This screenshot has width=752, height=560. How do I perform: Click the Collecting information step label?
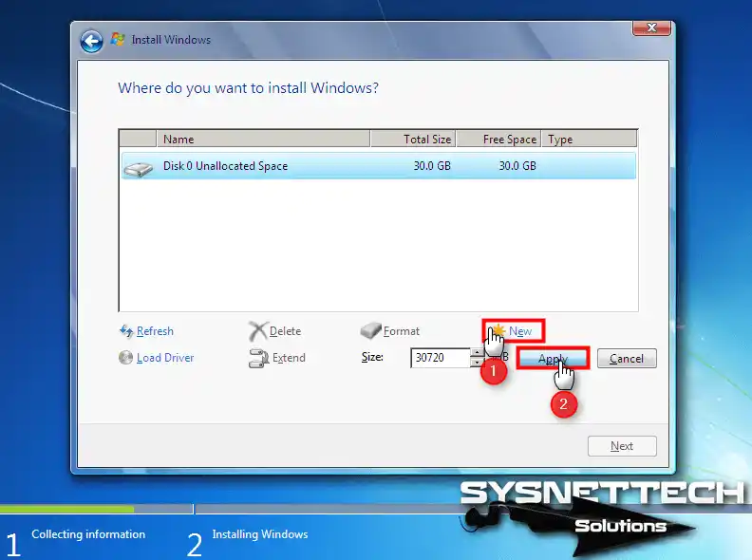(88, 534)
